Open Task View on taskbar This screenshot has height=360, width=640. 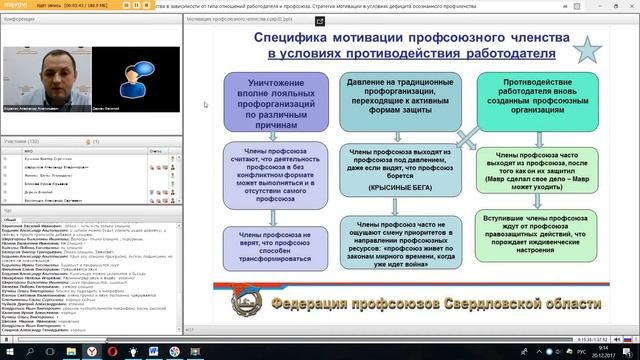[50, 351]
